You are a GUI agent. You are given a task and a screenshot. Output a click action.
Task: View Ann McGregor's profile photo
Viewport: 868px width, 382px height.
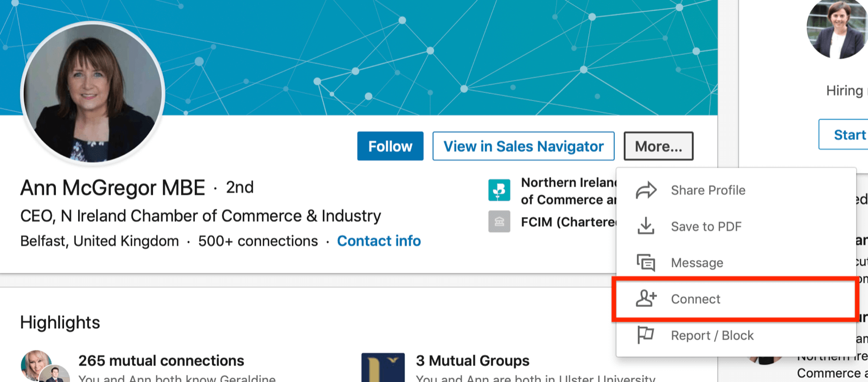[x=92, y=93]
